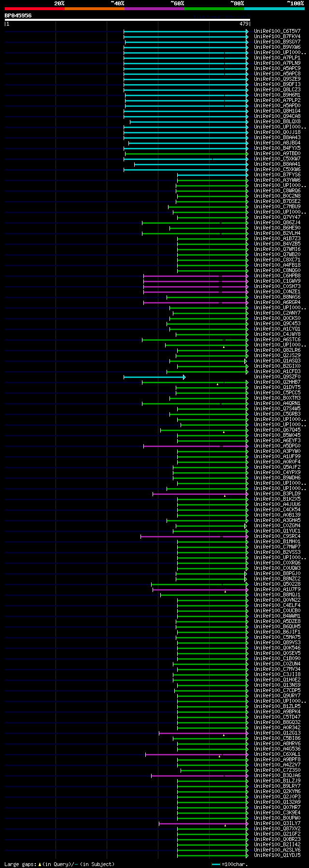Open hit UniRef100_C6T5V7
The height and width of the screenshot is (868, 309).
pyautogui.click(x=277, y=31)
